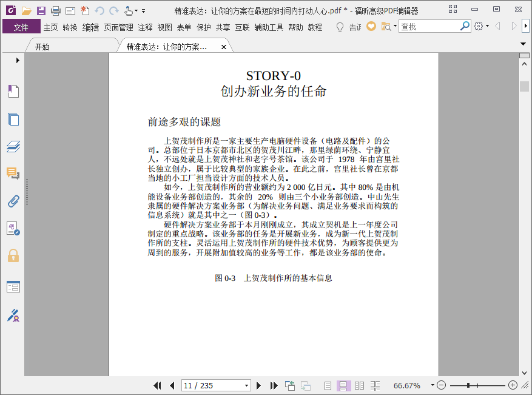The height and width of the screenshot is (395, 532).
Task: Open the 文件 menu
Action: (21, 27)
